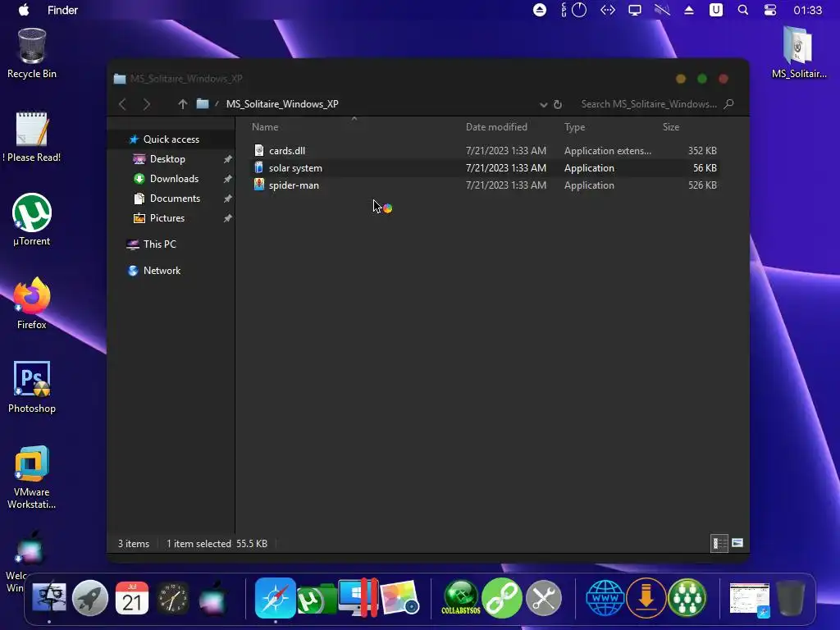Screen dimensions: 840x630
Task: Click the Search MS_Solitaire_Windows field
Action: pyautogui.click(x=649, y=104)
